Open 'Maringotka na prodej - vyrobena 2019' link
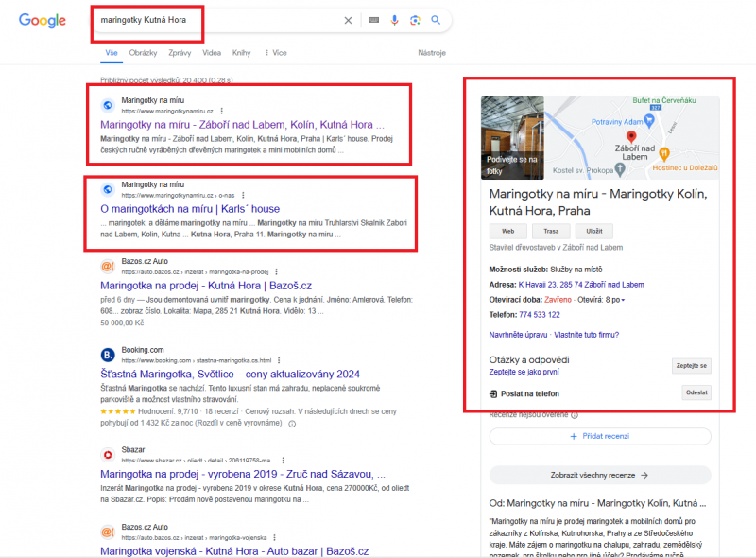756x558 pixels. coord(243,474)
